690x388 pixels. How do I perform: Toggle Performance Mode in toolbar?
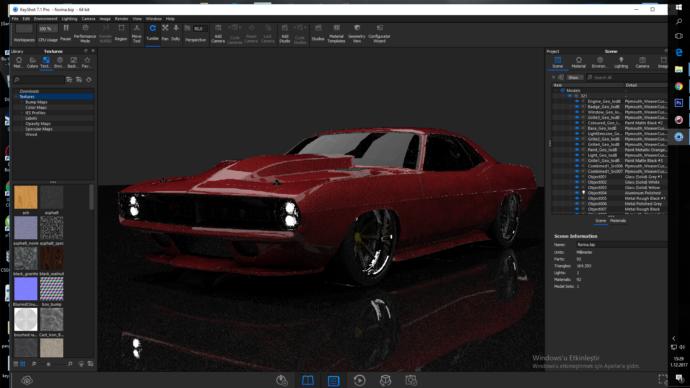click(85, 33)
